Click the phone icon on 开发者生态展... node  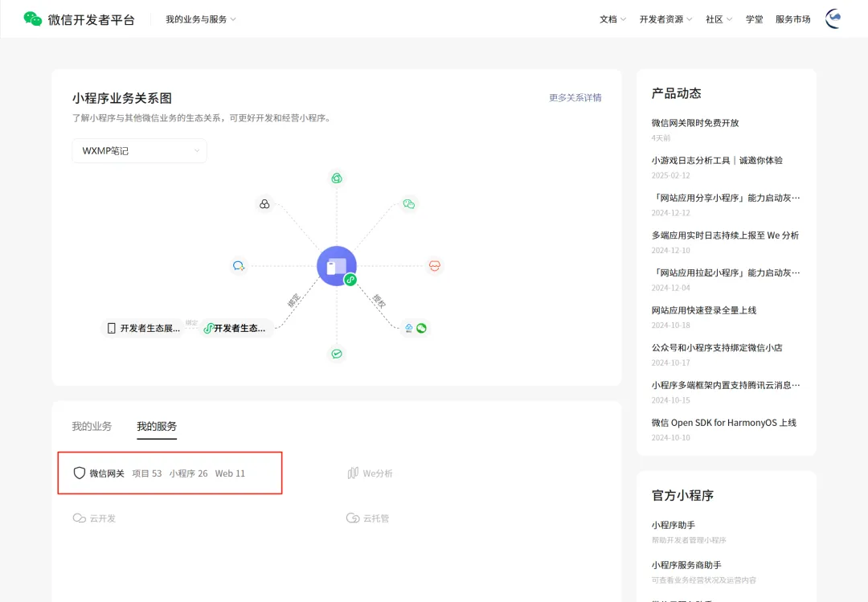[111, 329]
